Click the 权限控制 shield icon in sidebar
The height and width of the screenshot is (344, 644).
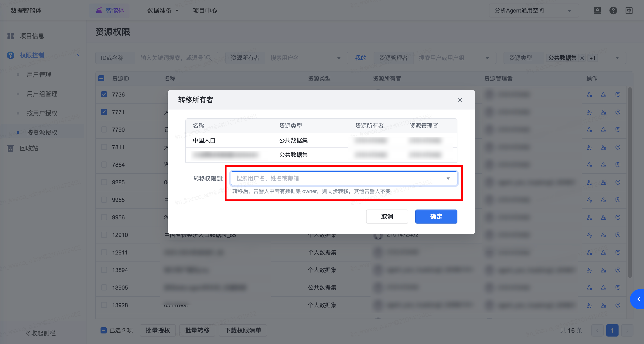11,55
